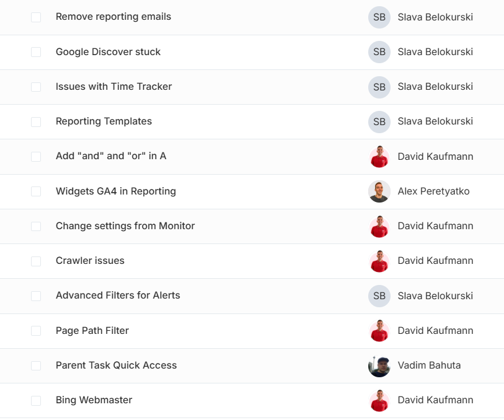Click Vadim Bahuta's avatar photo

(x=379, y=365)
